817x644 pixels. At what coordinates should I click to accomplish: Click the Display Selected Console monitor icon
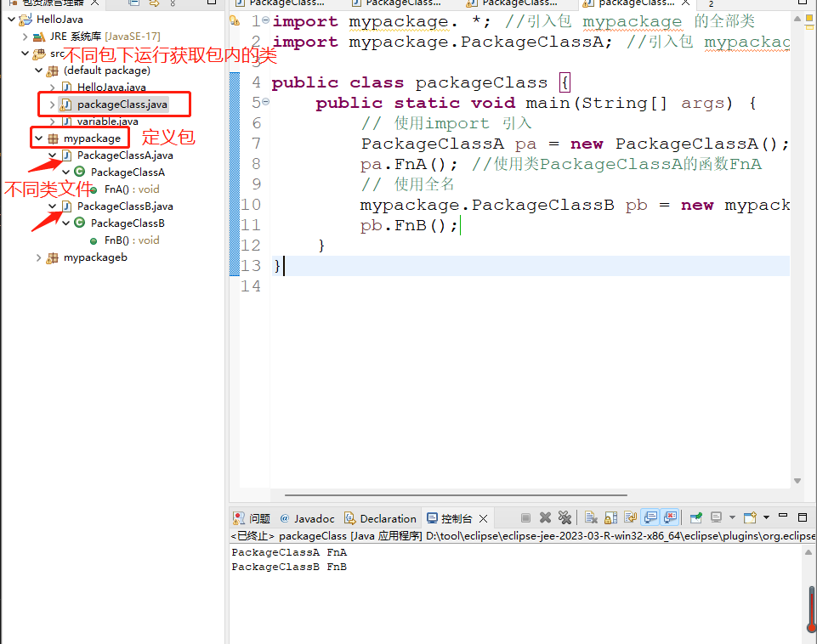pos(717,517)
